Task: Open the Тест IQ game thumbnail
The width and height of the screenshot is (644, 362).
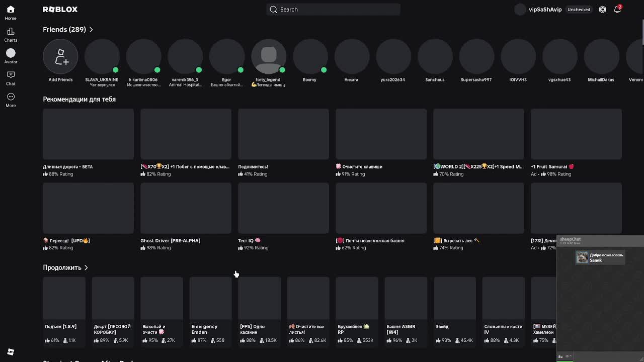Action: click(283, 208)
